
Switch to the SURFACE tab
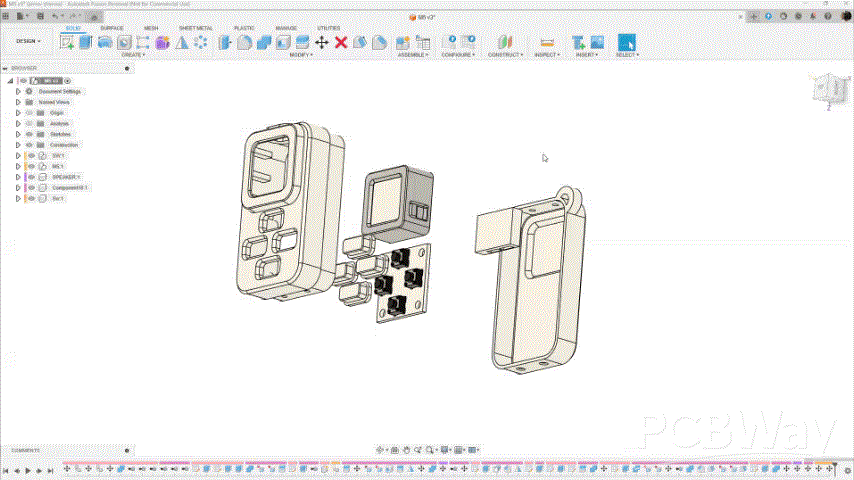(112, 28)
